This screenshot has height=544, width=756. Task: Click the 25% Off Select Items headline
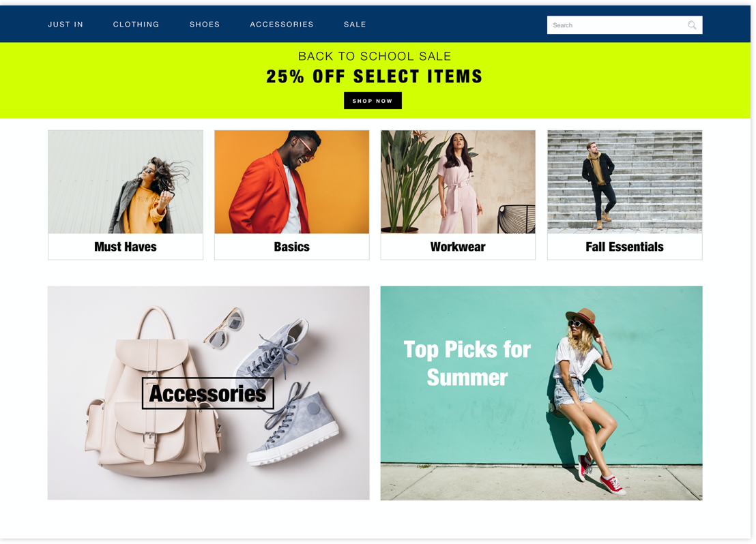(x=374, y=76)
